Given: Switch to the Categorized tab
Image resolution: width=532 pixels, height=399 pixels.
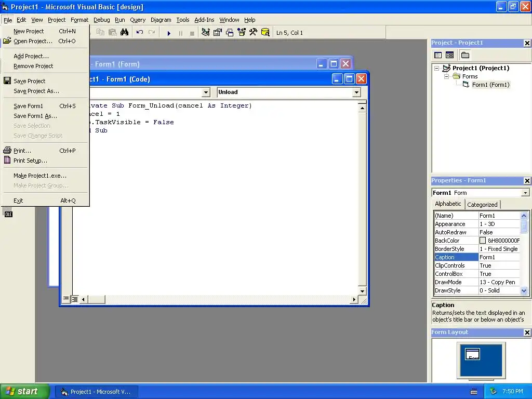Looking at the screenshot, I should coord(482,205).
